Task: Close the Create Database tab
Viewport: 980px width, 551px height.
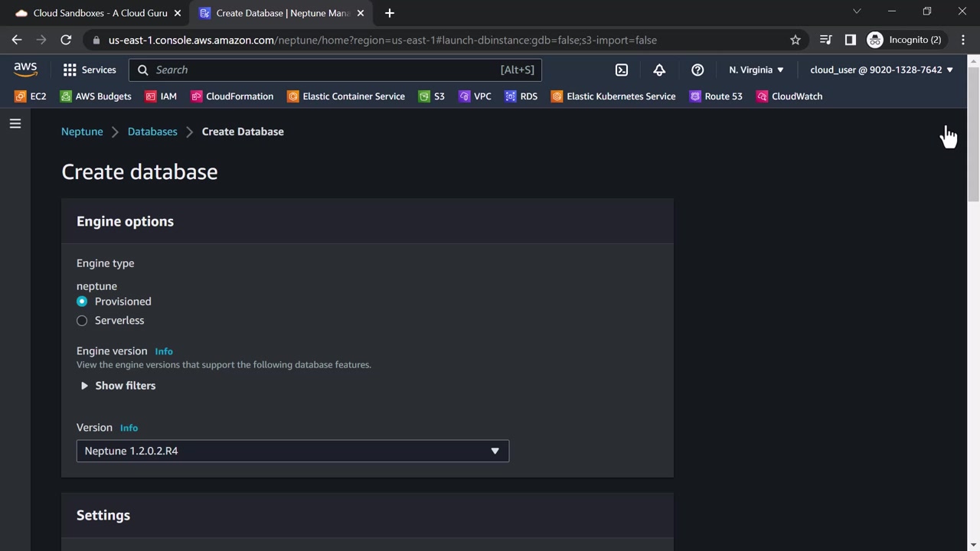Action: [361, 13]
